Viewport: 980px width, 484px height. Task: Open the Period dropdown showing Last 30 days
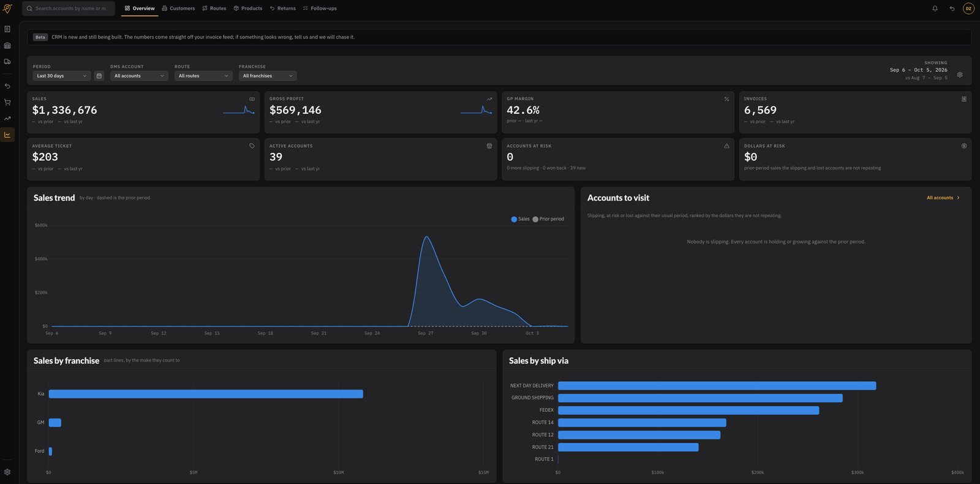[62, 76]
